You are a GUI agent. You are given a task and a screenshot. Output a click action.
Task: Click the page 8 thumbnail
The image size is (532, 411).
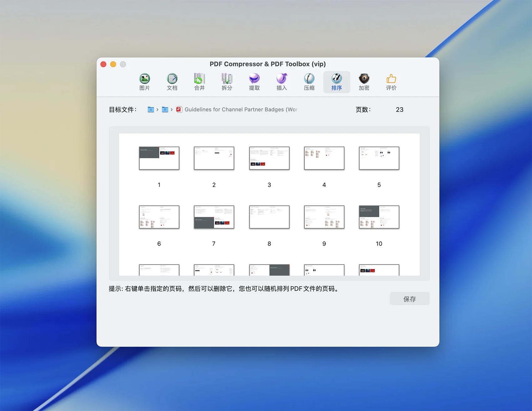tap(269, 217)
